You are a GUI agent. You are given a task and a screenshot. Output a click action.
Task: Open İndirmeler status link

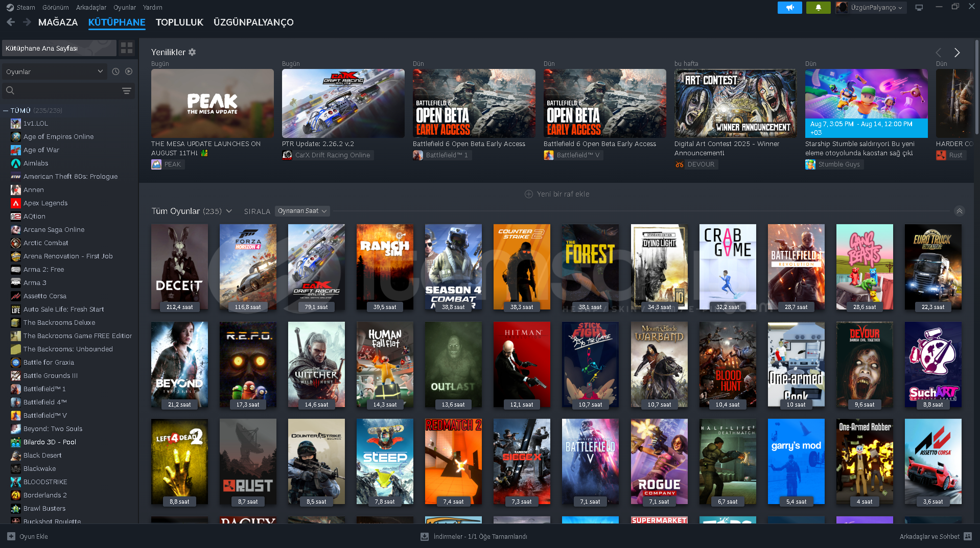[480, 536]
